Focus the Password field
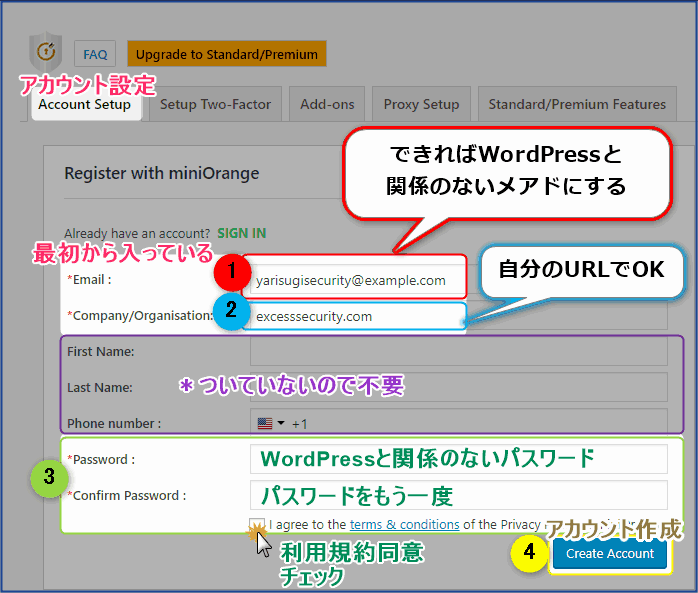The height and width of the screenshot is (593, 698). (459, 459)
